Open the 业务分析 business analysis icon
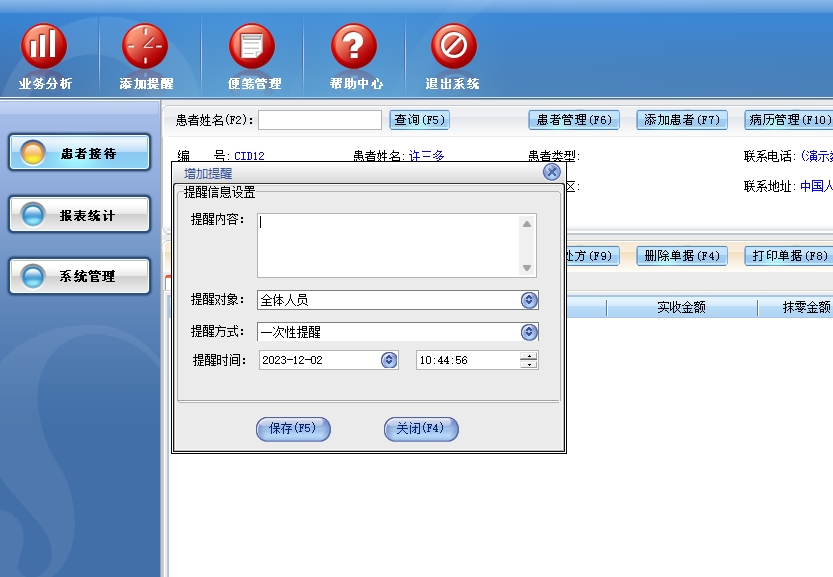 click(44, 47)
